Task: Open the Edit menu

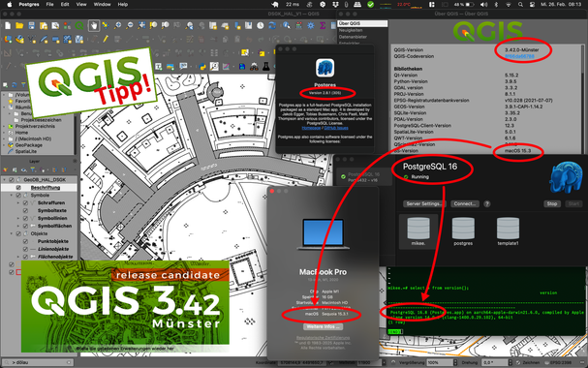Action: (x=65, y=5)
